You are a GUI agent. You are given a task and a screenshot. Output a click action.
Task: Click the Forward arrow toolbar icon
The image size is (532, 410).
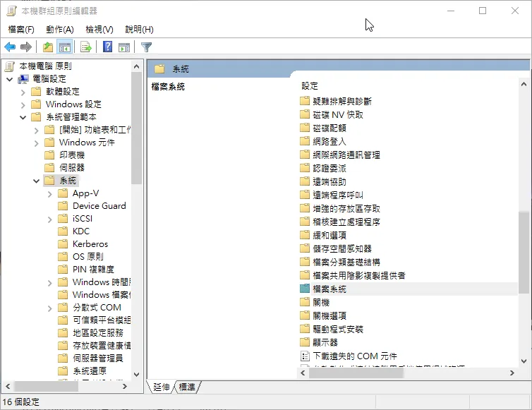click(26, 47)
